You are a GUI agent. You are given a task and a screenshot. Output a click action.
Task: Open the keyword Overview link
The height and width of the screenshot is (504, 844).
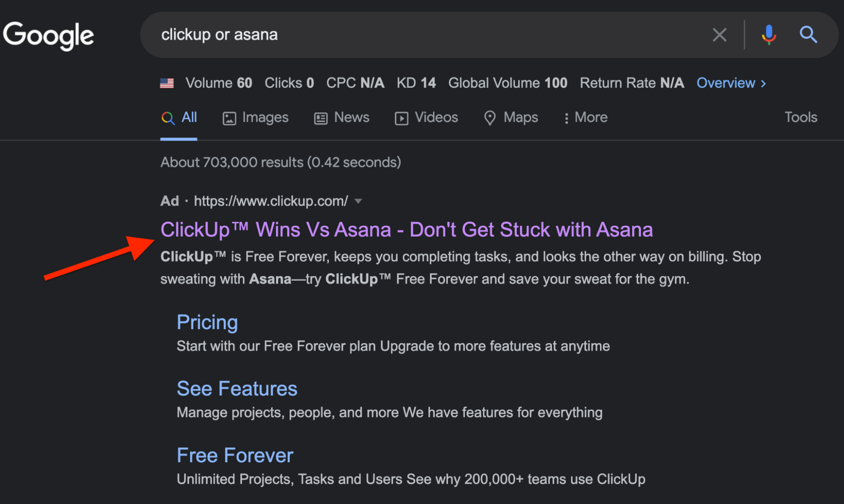pos(726,83)
